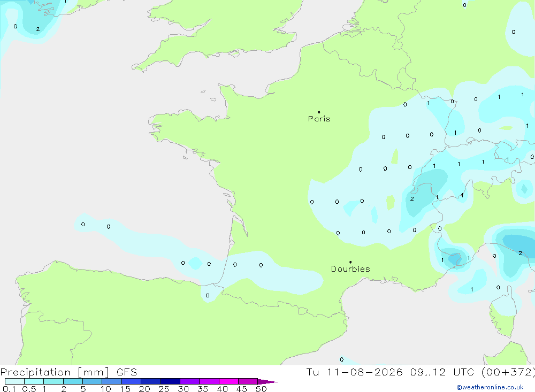The width and height of the screenshot is (535, 392).
Task: Select the 30 mm purple legend swatch
Action: click(190, 381)
